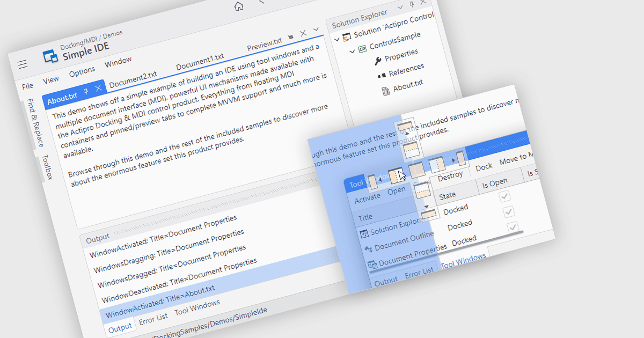Click the wrench icon next to Properties
This screenshot has height=338, width=644.
click(378, 61)
